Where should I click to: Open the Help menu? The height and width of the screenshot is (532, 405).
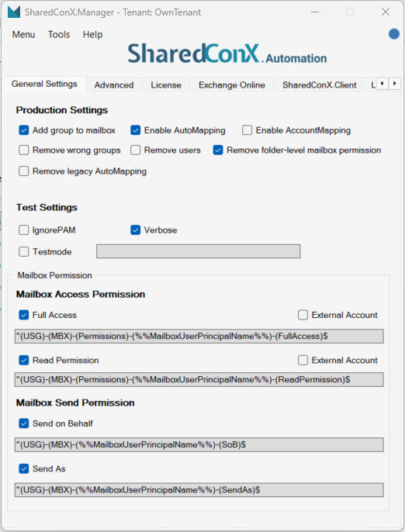pyautogui.click(x=92, y=35)
